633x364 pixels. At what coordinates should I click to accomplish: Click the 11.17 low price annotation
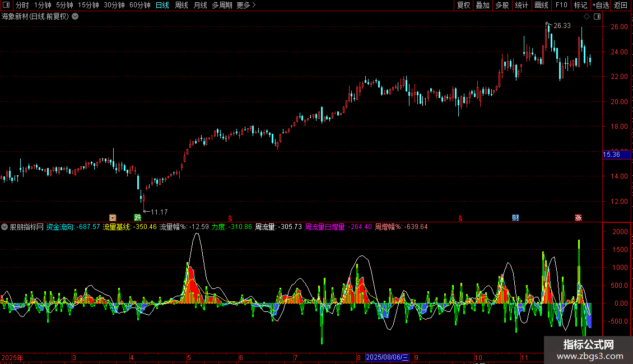pyautogui.click(x=159, y=212)
